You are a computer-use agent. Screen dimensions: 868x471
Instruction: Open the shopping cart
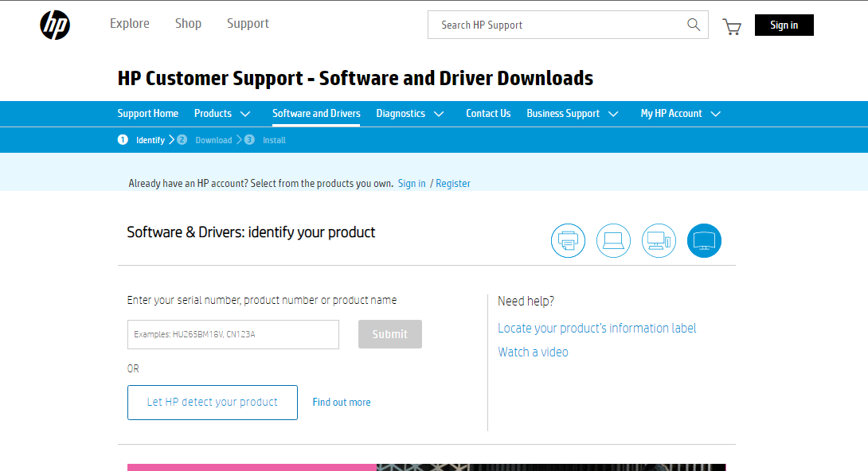point(731,26)
